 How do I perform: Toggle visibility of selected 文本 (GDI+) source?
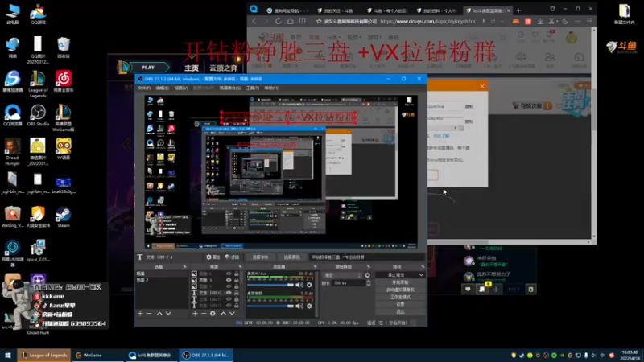pyautogui.click(x=229, y=293)
